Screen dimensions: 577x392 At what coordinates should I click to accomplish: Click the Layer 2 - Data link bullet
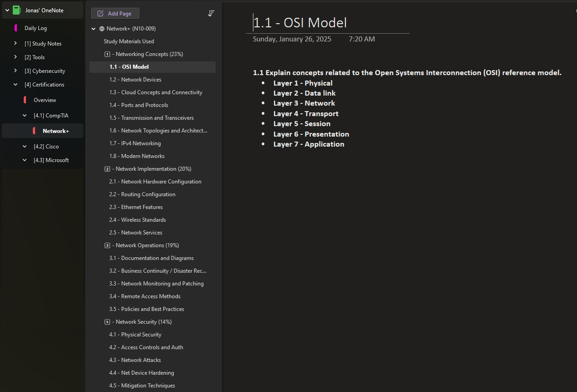click(x=304, y=93)
